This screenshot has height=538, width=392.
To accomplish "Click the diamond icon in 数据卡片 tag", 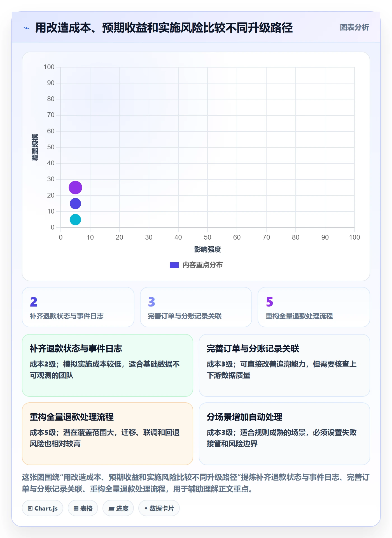I will point(146,508).
